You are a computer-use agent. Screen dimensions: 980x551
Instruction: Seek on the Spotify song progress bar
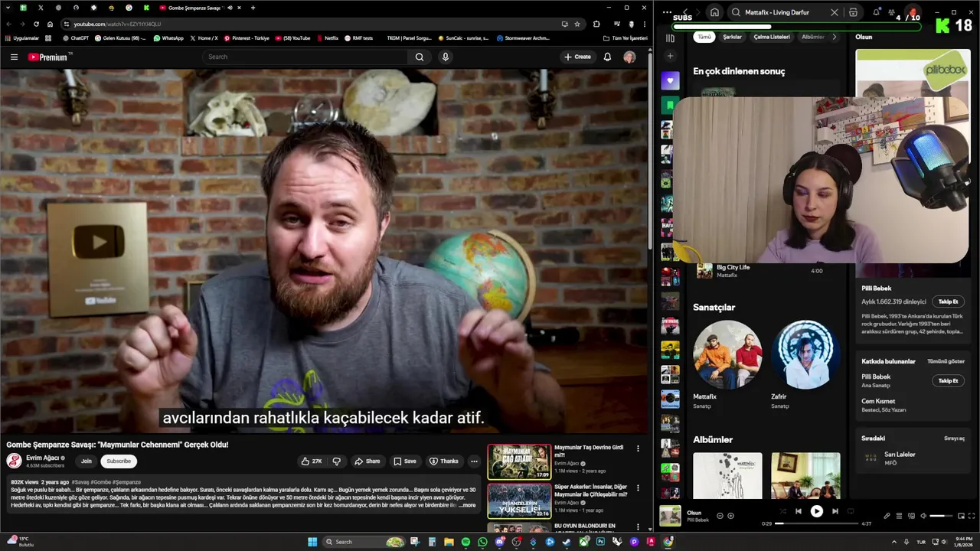tap(817, 523)
